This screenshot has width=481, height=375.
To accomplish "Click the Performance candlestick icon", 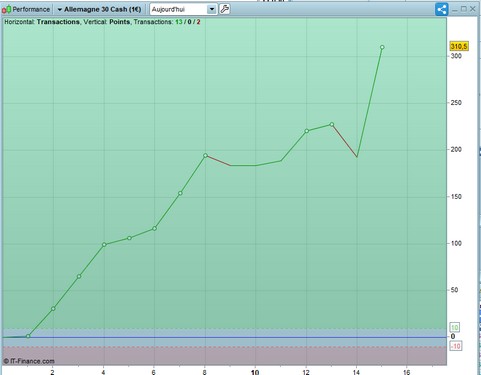I will [x=6, y=9].
